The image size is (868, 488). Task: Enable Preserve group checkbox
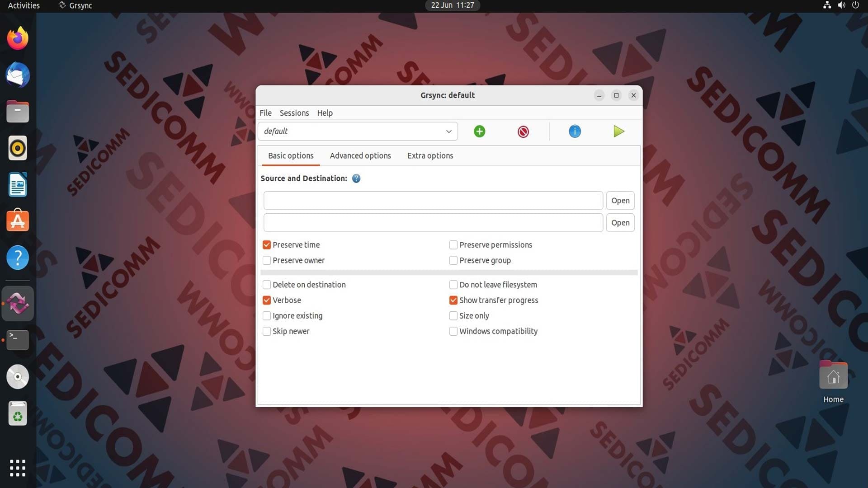453,261
